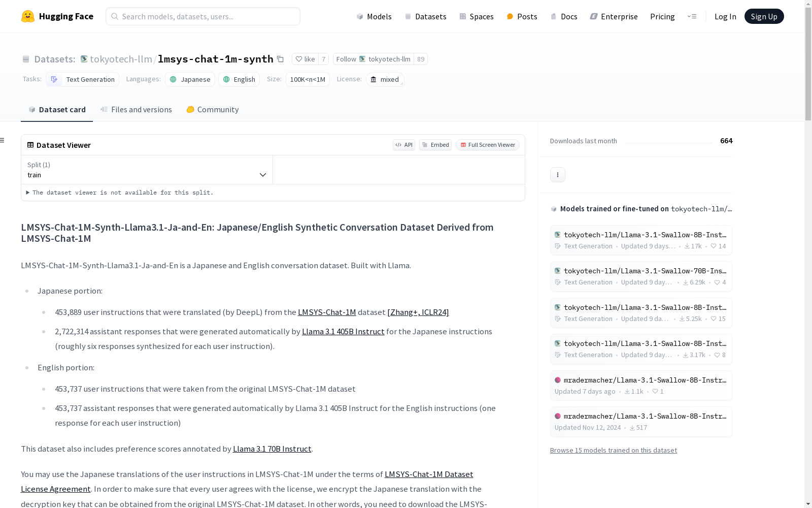The width and height of the screenshot is (812, 508).
Task: Go to Models in the top navigation
Action: tap(374, 16)
